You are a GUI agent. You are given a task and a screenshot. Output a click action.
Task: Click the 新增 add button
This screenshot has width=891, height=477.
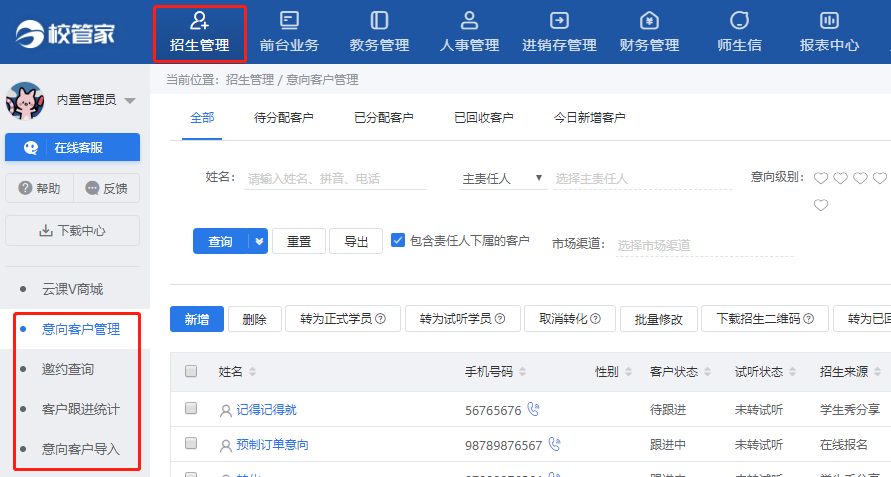197,319
